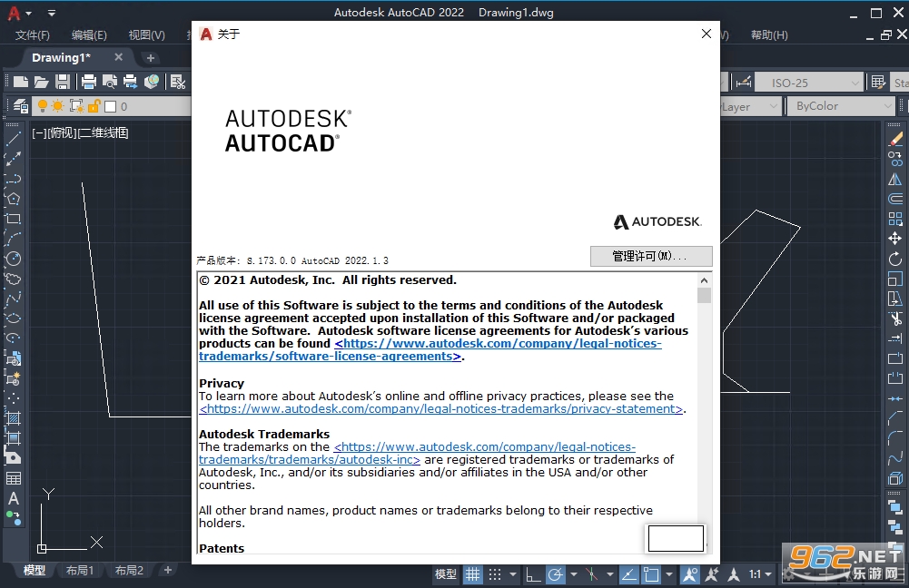Screen dimensions: 909x588
Task: Select the Mirror tool
Action: point(895,179)
